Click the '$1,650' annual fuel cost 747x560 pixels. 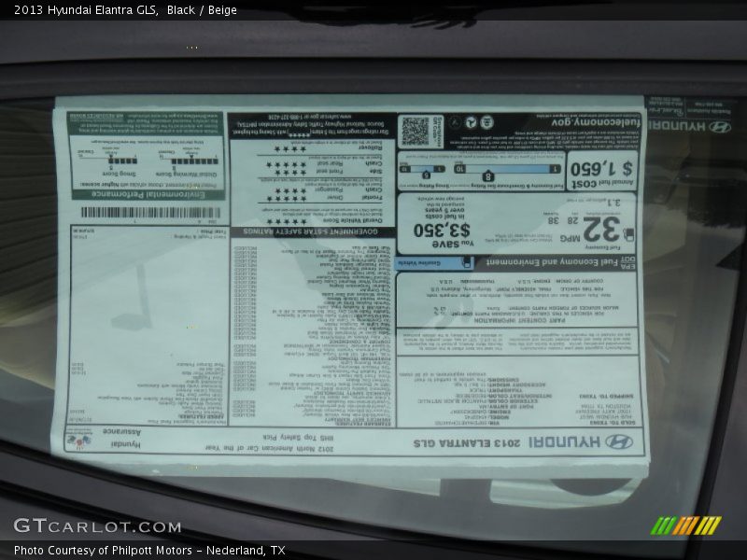coord(601,168)
